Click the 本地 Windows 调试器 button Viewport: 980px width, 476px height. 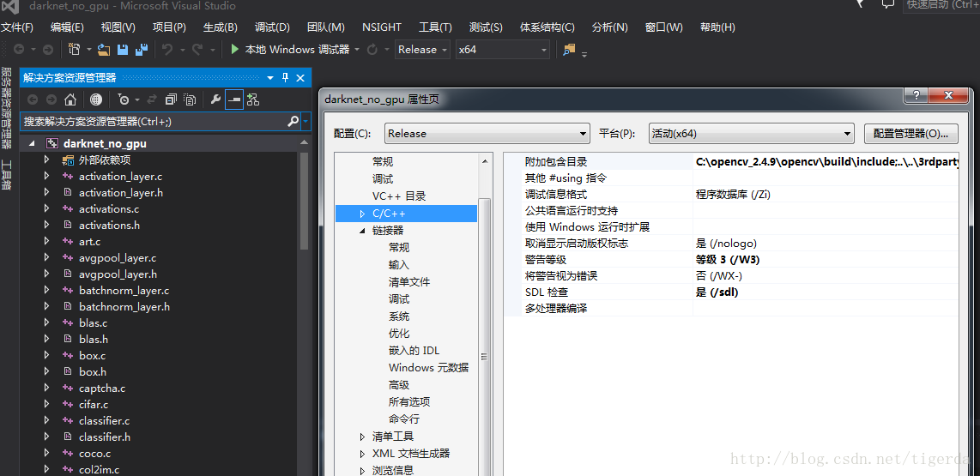tap(289, 50)
